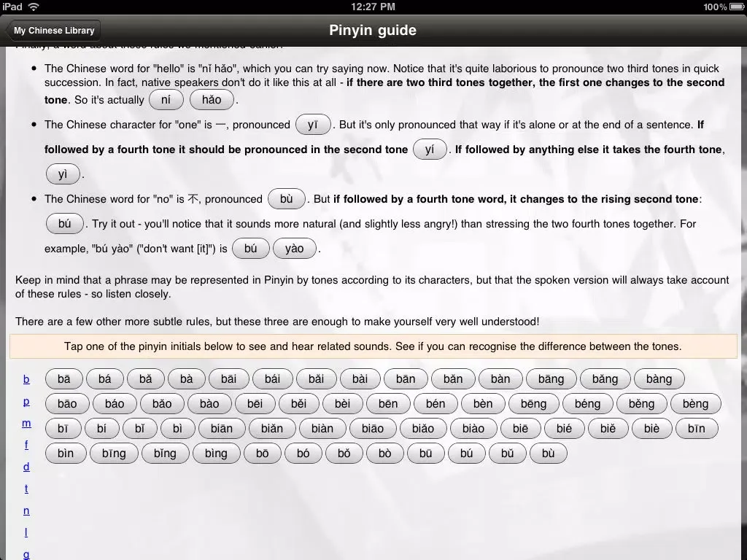Hear the 'běi' syllable
This screenshot has width=747, height=560.
point(298,403)
